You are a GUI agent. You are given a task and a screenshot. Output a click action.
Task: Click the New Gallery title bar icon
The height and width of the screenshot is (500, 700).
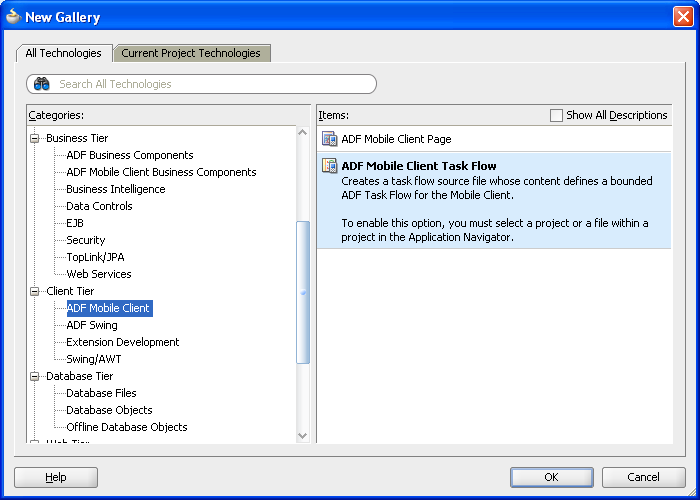pos(13,17)
